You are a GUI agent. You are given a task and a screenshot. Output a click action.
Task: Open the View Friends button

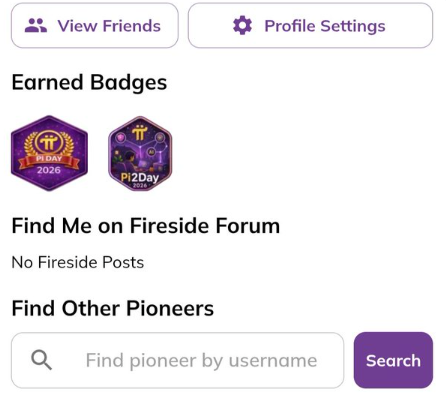click(x=95, y=25)
